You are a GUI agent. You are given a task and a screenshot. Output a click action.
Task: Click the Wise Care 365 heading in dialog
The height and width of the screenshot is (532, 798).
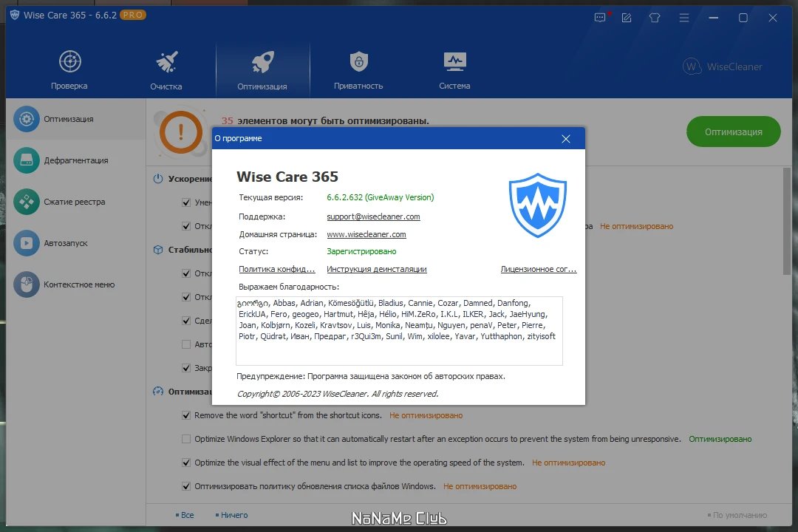coord(287,177)
